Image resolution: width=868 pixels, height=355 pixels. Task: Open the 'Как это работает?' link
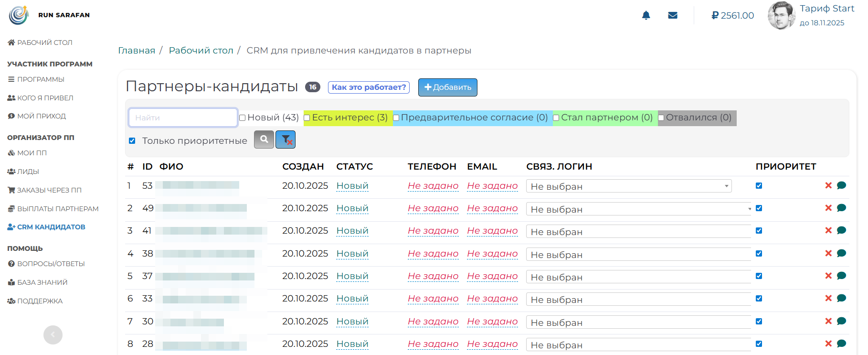click(369, 87)
